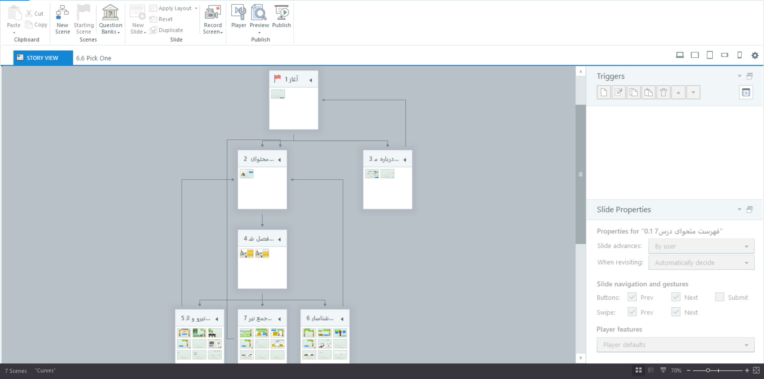The image size is (764, 379).
Task: Switch to the Story View tab
Action: 43,57
